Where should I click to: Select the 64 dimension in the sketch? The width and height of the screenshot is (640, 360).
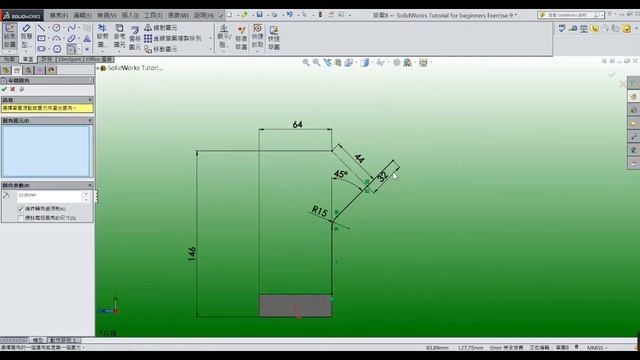298,124
